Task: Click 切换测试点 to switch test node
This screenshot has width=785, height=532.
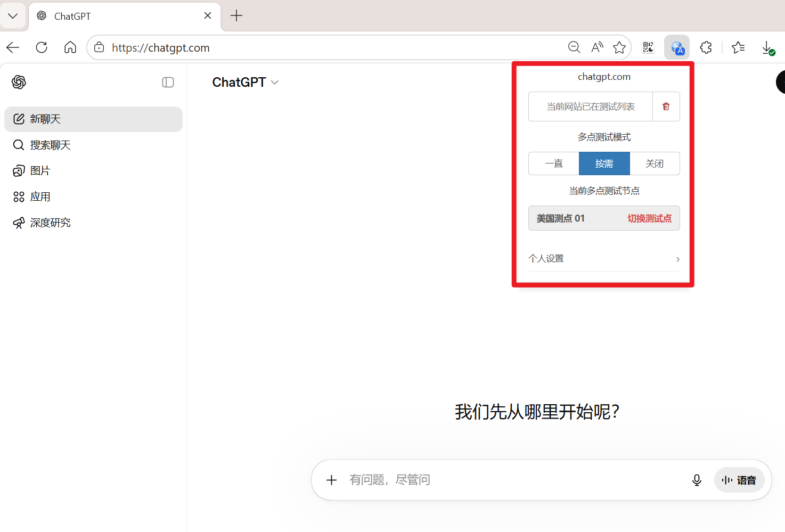Action: pos(649,218)
